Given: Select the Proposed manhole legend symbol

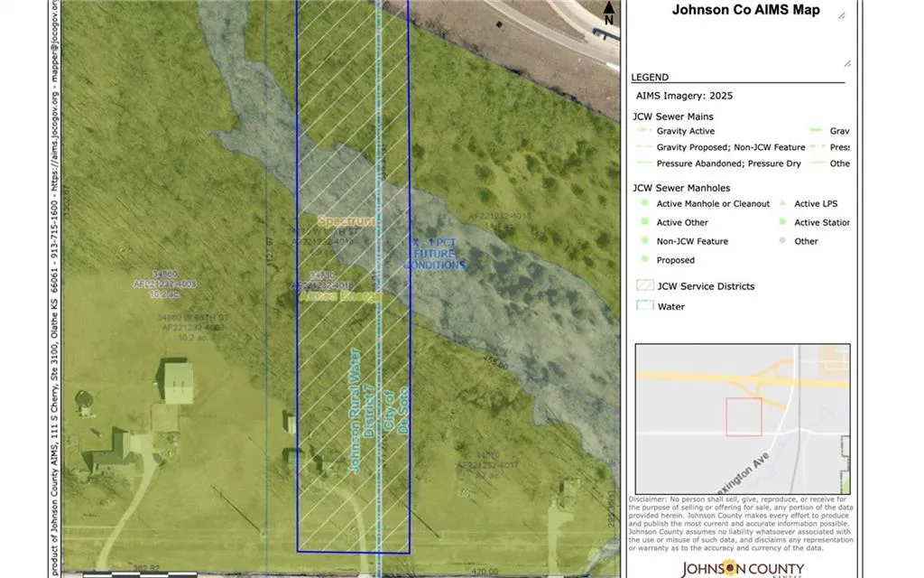Looking at the screenshot, I should (644, 259).
